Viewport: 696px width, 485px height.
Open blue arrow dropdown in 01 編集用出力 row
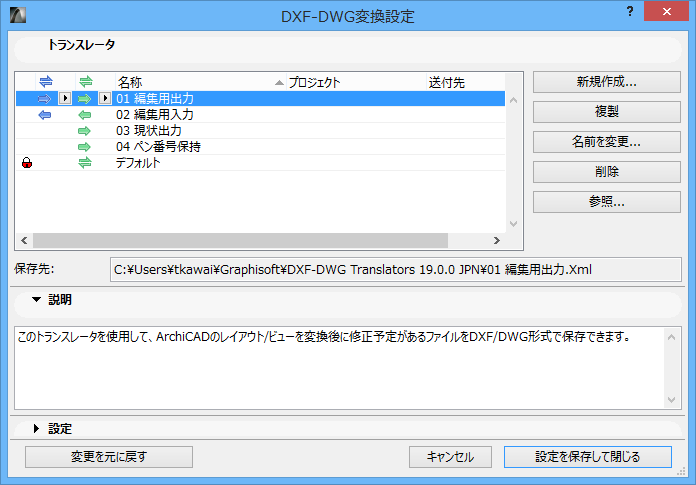(x=65, y=98)
